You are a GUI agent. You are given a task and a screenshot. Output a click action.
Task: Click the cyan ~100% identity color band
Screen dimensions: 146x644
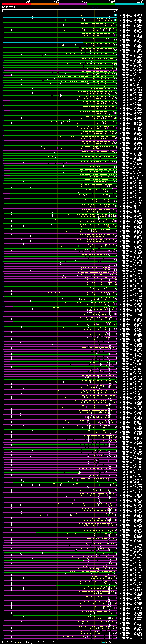(130, 4)
